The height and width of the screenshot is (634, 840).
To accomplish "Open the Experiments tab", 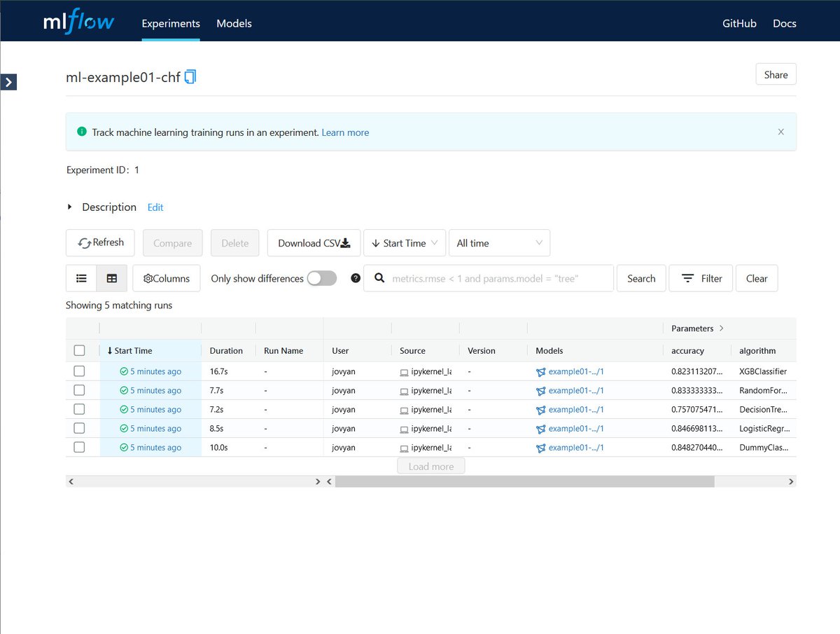I will [x=170, y=23].
